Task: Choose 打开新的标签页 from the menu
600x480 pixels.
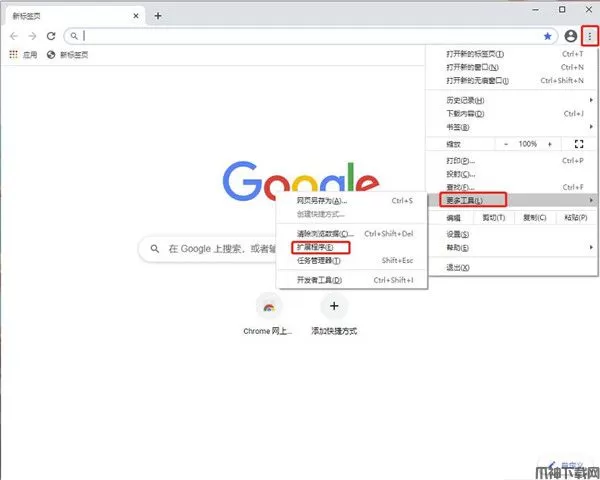Action: pyautogui.click(x=512, y=54)
